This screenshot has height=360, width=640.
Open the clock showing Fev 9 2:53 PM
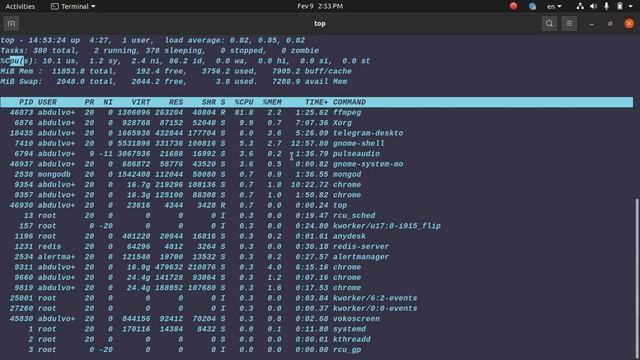(x=320, y=6)
